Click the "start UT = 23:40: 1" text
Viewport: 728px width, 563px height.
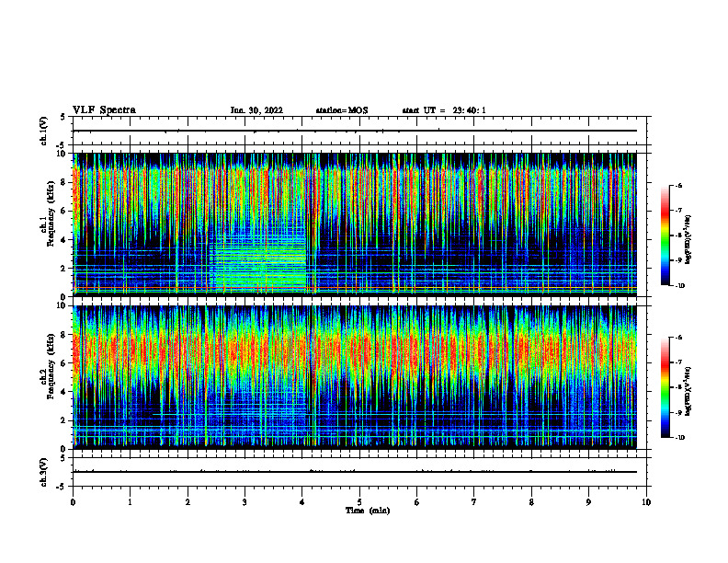pos(444,110)
